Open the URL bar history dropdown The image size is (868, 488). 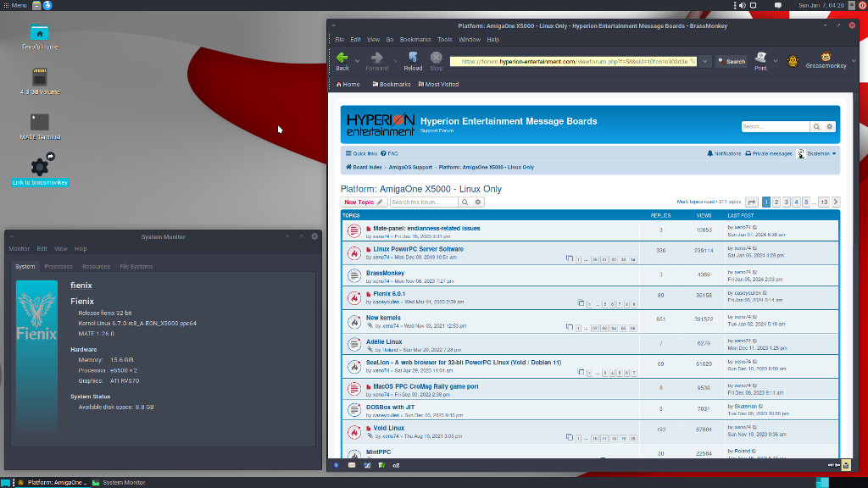coord(704,61)
